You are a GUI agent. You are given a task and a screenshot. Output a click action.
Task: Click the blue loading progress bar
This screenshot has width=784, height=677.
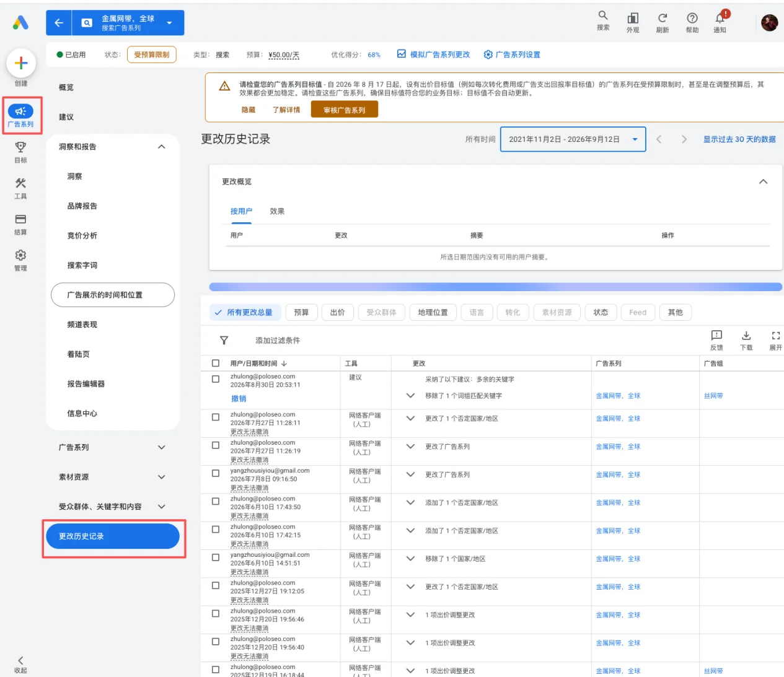496,287
